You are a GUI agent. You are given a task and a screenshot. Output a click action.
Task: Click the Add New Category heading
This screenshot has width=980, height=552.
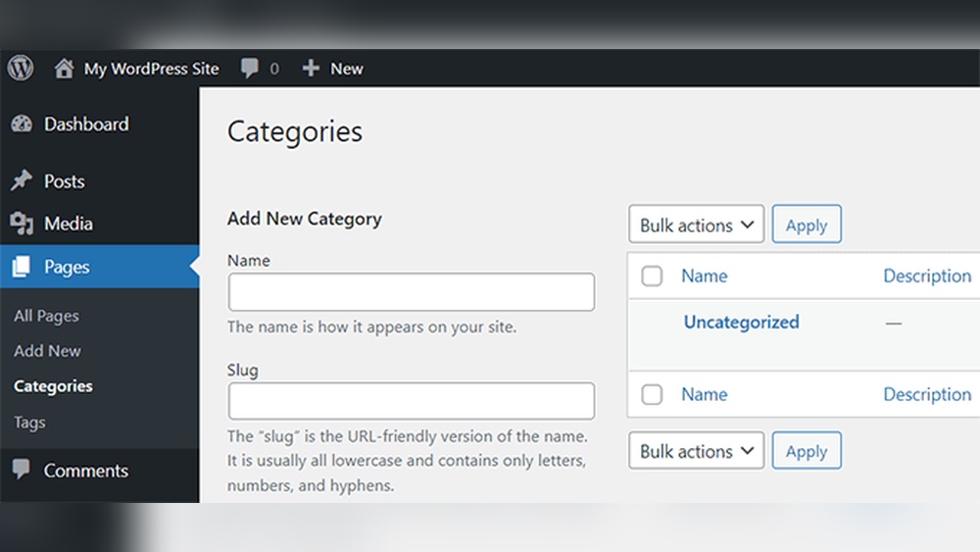coord(305,219)
